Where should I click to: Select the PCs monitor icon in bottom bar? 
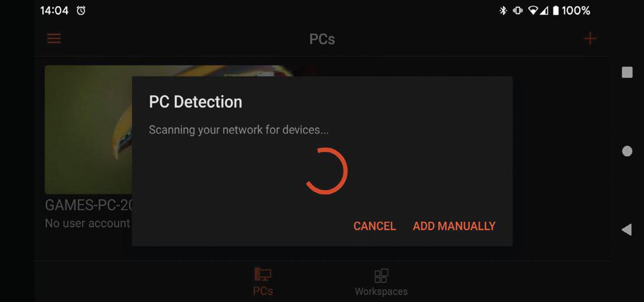tap(263, 274)
